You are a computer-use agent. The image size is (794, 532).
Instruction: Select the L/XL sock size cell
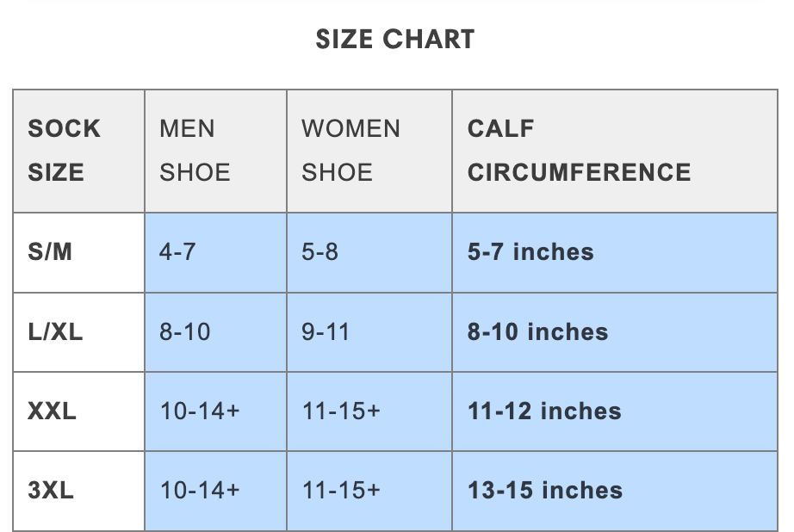click(55, 332)
